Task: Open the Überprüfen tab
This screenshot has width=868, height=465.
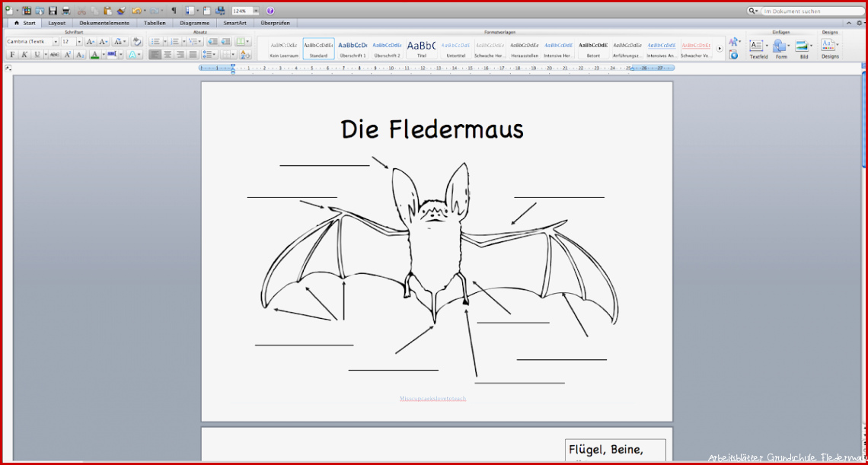Action: 275,24
